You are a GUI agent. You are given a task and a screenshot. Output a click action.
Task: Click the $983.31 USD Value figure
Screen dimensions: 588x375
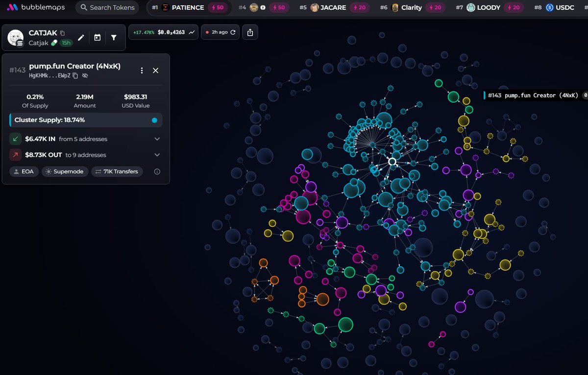click(135, 97)
